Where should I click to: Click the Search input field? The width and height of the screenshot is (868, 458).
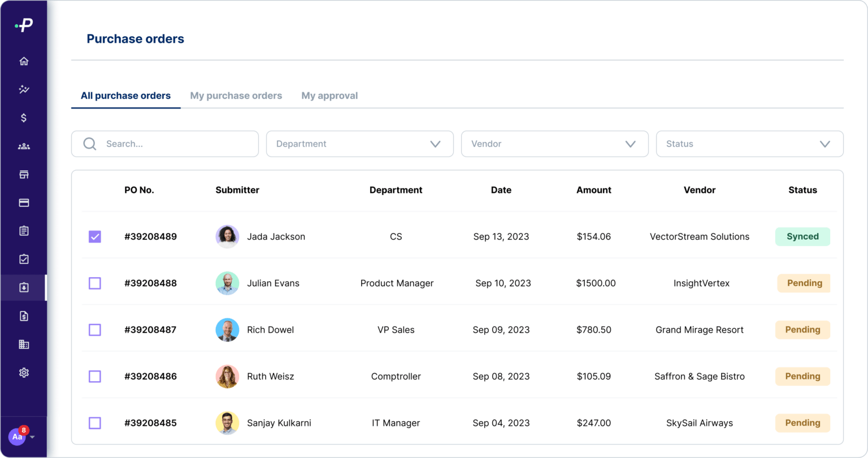tap(175, 144)
